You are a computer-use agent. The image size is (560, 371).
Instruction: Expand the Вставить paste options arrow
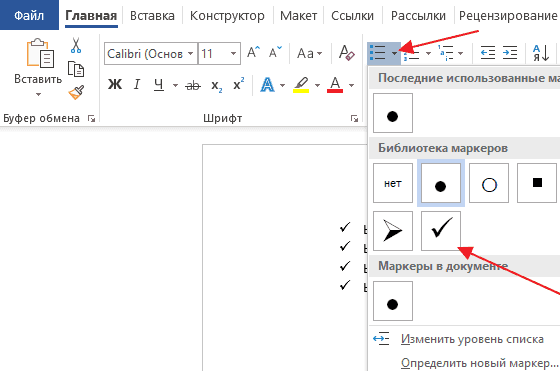pyautogui.click(x=38, y=94)
